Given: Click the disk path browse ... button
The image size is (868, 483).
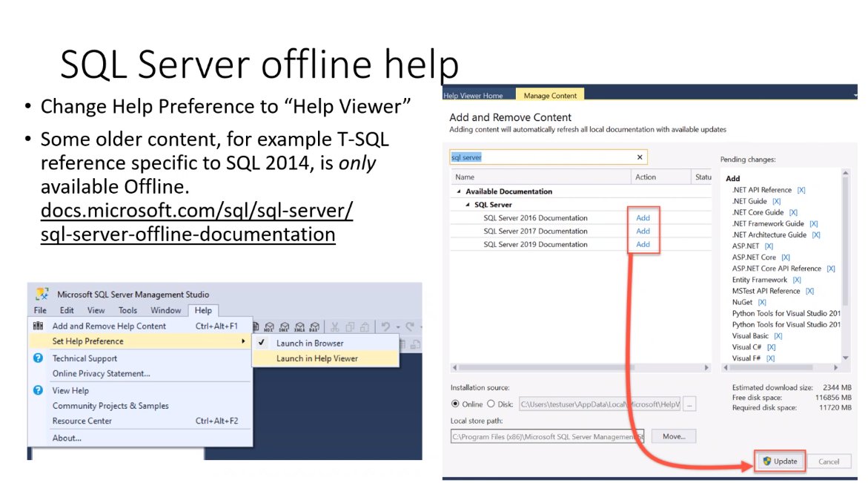Looking at the screenshot, I should [689, 404].
